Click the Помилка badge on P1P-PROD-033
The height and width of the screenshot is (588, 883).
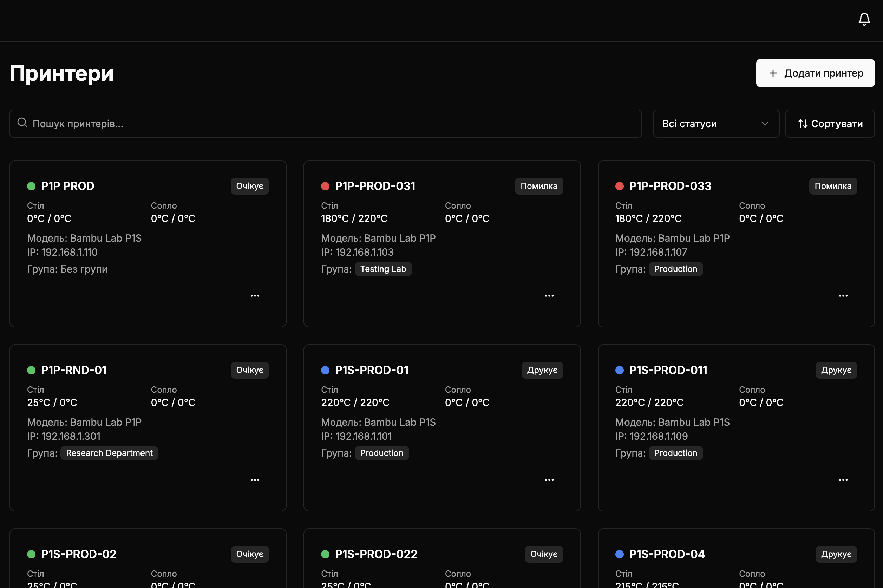coord(832,186)
